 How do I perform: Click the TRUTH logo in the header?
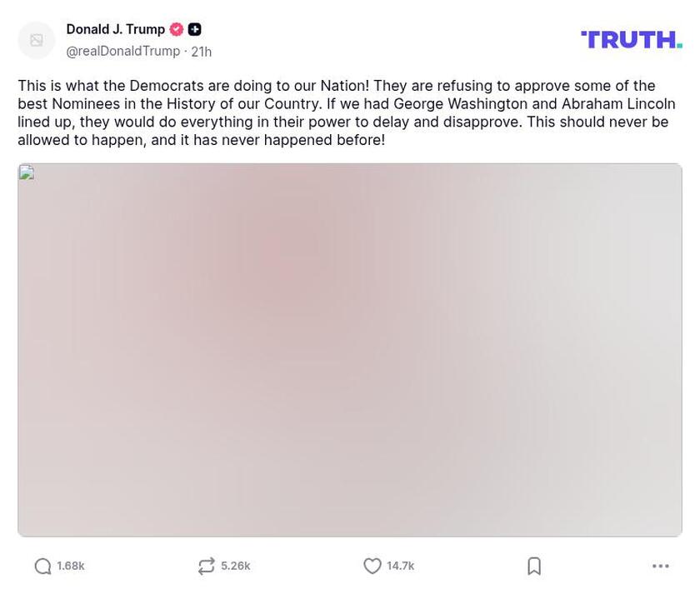631,37
